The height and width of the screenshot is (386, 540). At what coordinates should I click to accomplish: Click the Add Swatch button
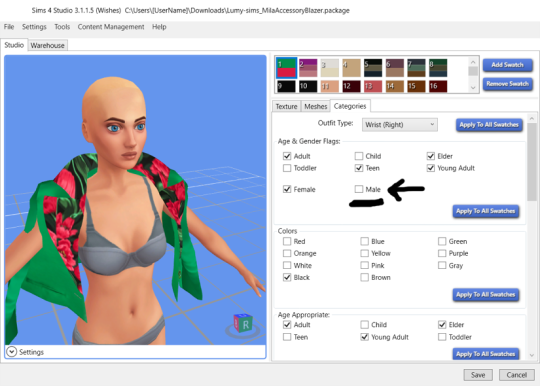[x=508, y=65]
